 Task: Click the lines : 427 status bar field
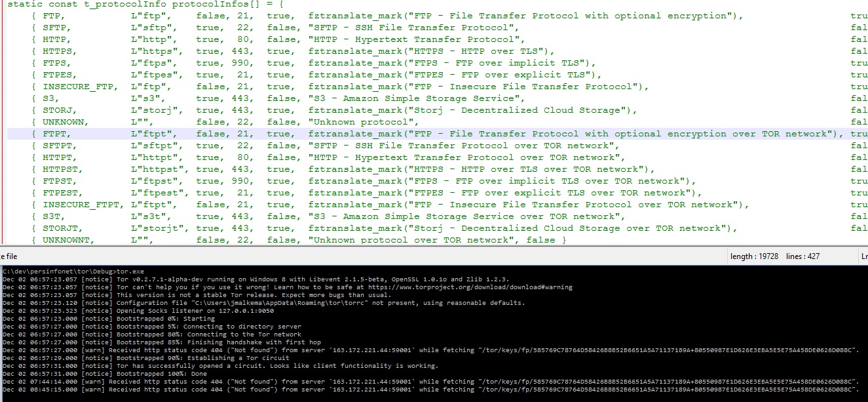(804, 256)
